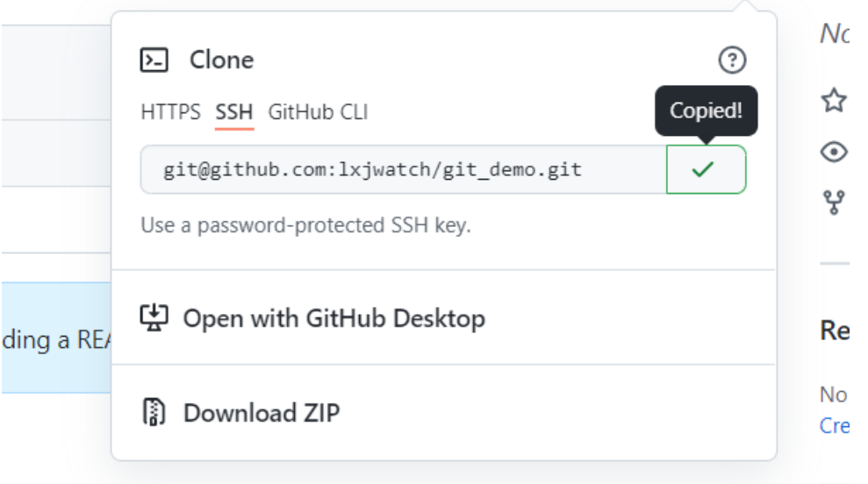Click the GitHub Desktop monitor-download icon
This screenshot has width=868, height=484.
tap(154, 317)
